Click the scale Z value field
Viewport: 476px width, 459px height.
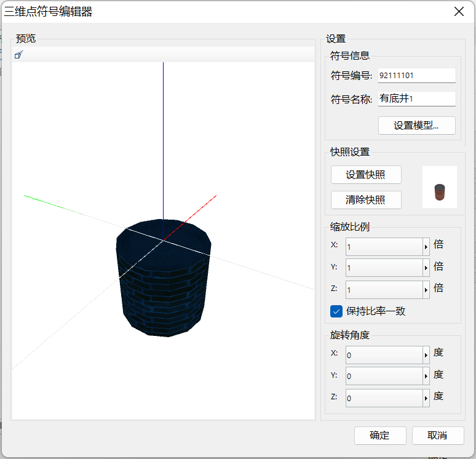click(384, 290)
